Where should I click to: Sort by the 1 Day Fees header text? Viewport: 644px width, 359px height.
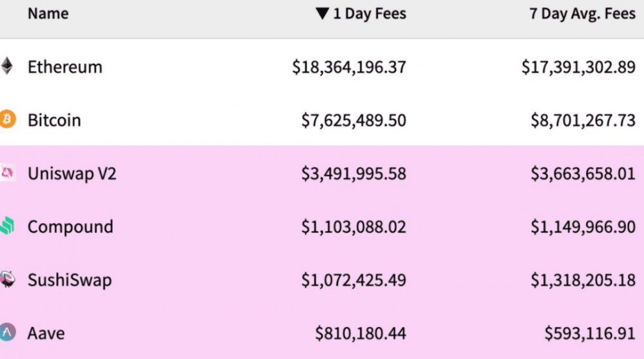pyautogui.click(x=370, y=14)
